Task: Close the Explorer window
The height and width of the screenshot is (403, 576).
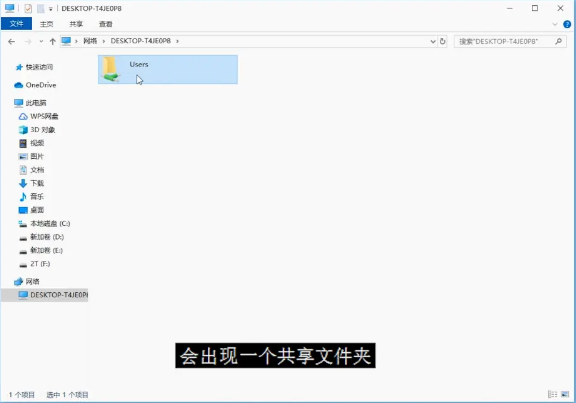Action: (x=560, y=8)
